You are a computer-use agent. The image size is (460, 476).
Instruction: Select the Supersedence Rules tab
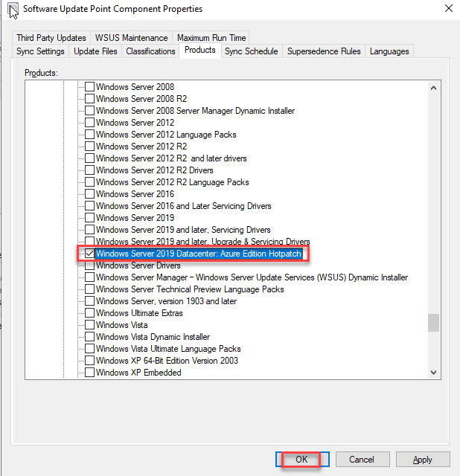[324, 51]
